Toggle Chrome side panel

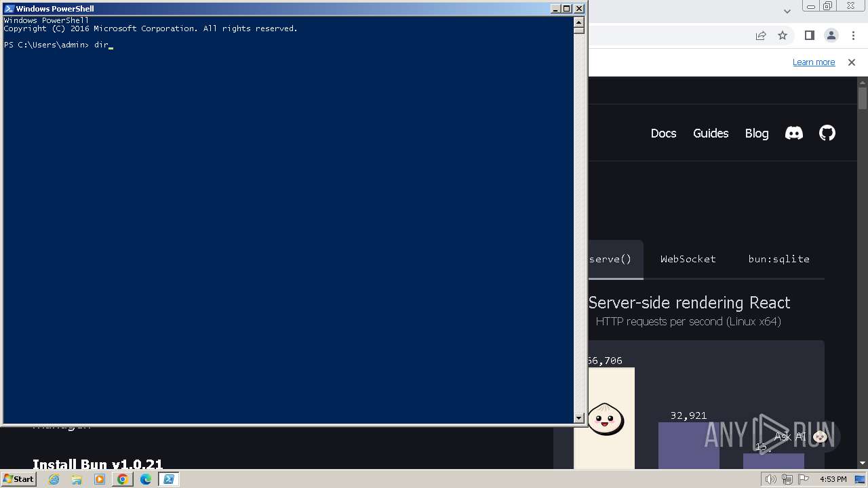coord(810,36)
